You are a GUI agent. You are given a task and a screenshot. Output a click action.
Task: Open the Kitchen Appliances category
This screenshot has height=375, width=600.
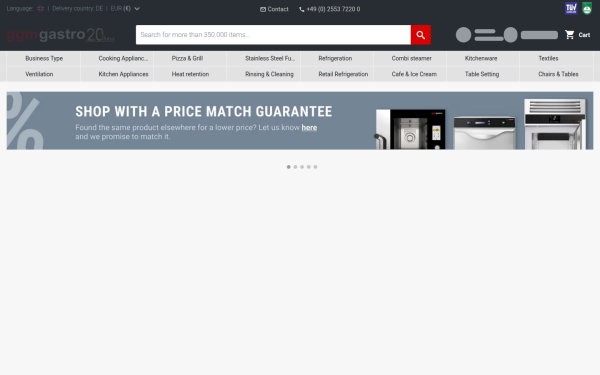pyautogui.click(x=123, y=74)
